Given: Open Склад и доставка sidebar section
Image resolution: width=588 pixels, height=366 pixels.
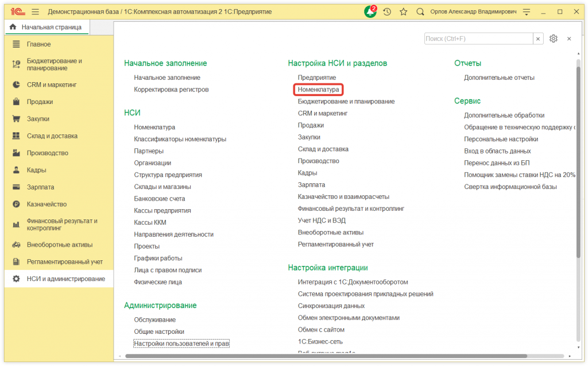Looking at the screenshot, I should tap(52, 136).
